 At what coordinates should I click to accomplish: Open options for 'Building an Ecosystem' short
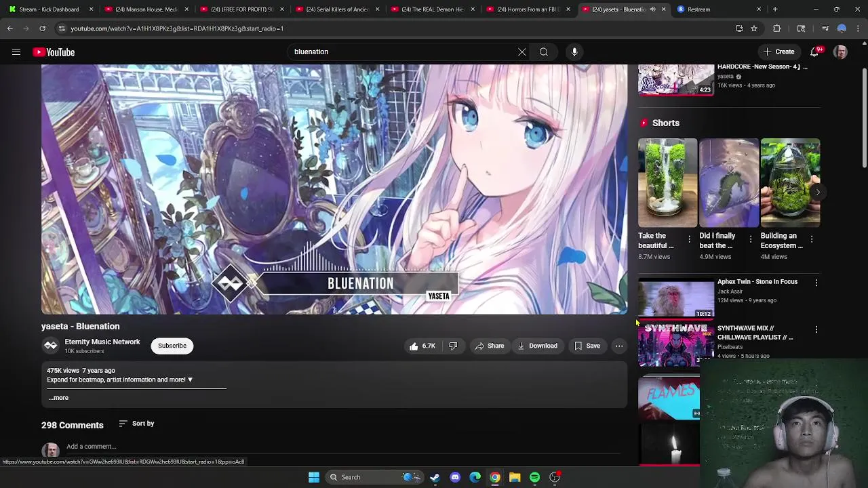812,239
